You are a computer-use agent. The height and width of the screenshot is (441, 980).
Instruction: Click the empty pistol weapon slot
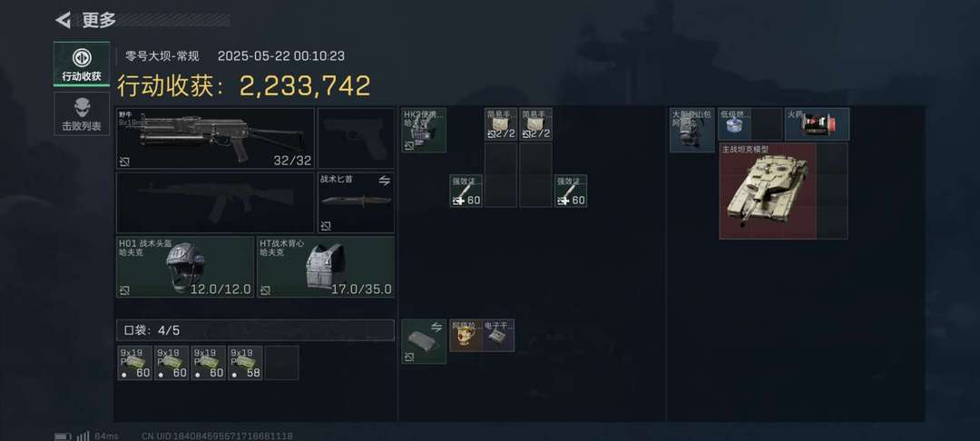click(x=357, y=138)
